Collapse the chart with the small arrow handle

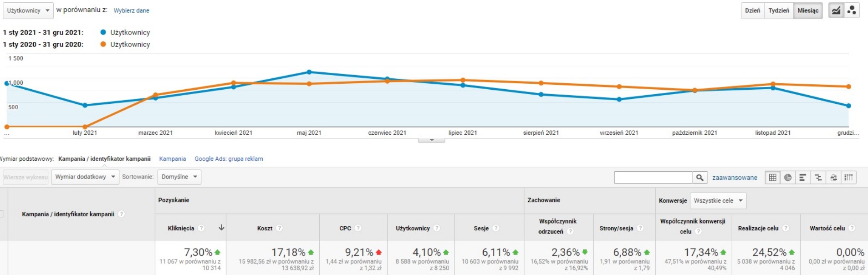tap(431, 140)
